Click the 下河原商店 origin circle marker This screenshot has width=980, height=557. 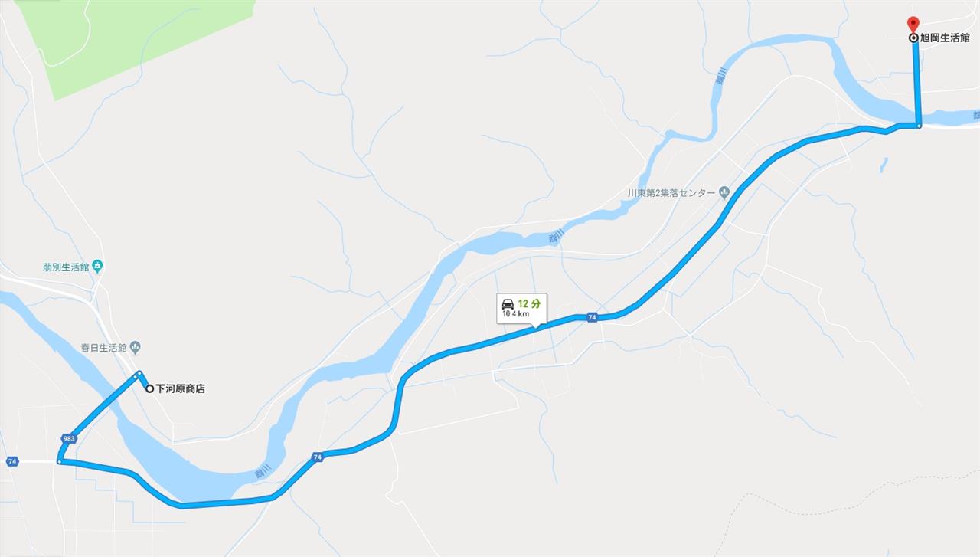point(150,388)
